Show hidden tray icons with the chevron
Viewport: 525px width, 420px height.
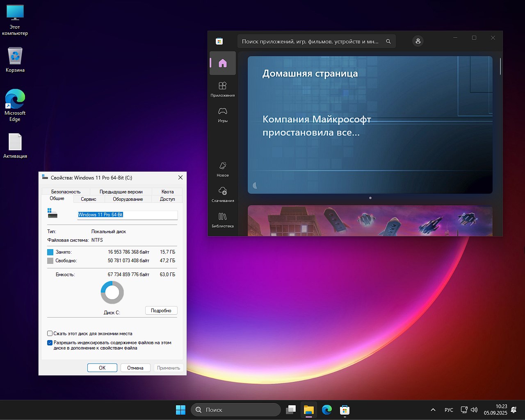433,410
